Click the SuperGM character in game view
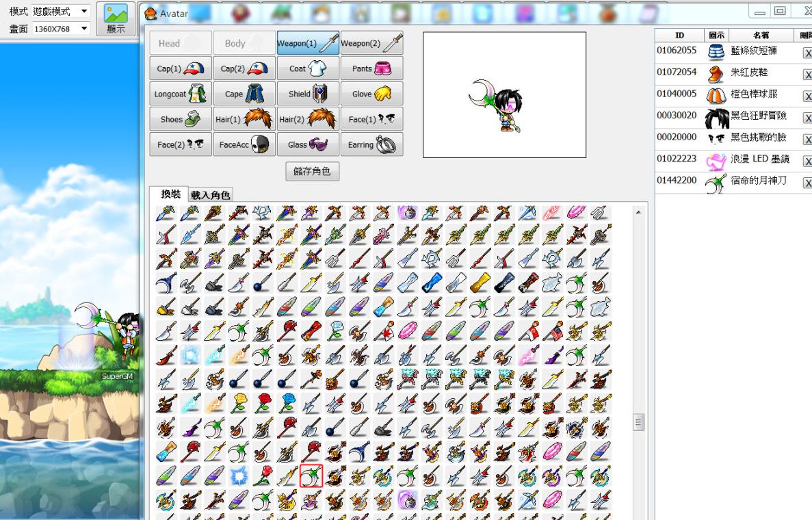This screenshot has width=812, height=520. (x=127, y=337)
